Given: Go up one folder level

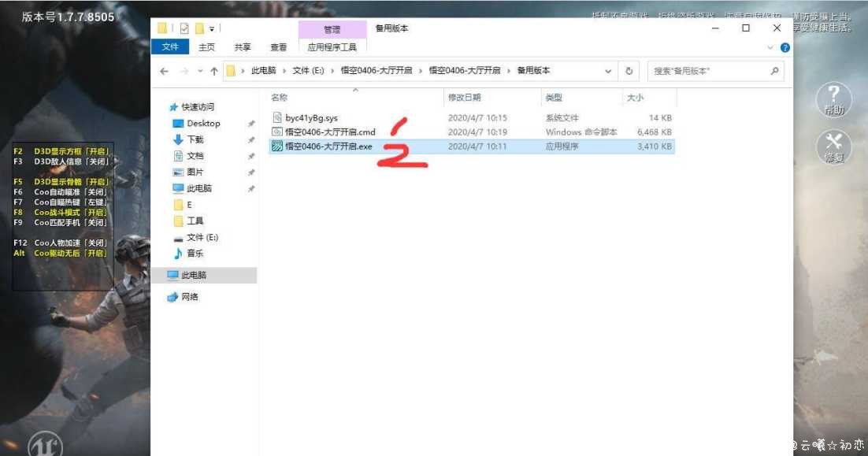Looking at the screenshot, I should [213, 71].
